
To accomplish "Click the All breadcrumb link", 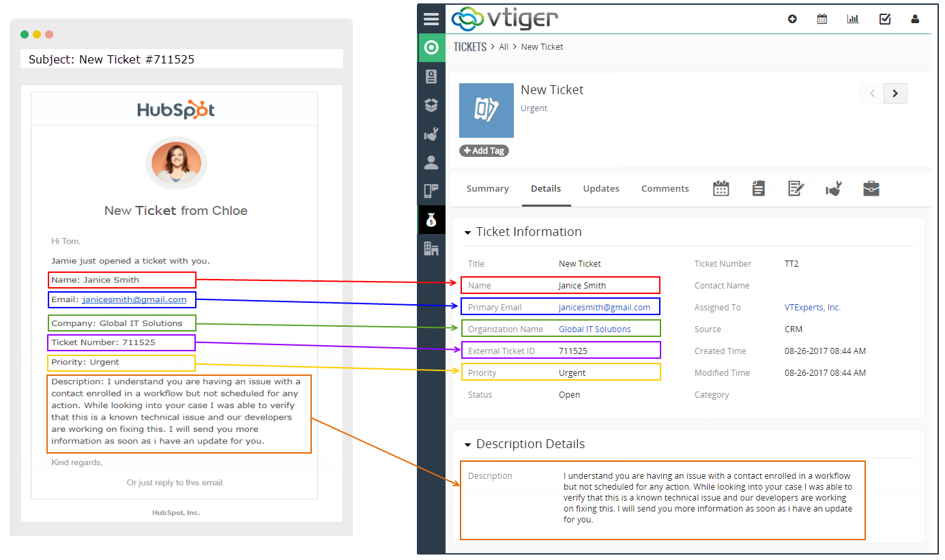I will (x=504, y=47).
